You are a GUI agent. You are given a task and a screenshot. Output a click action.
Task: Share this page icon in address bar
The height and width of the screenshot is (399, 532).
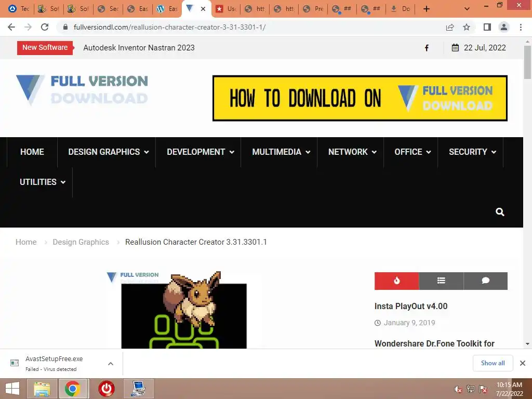450,27
